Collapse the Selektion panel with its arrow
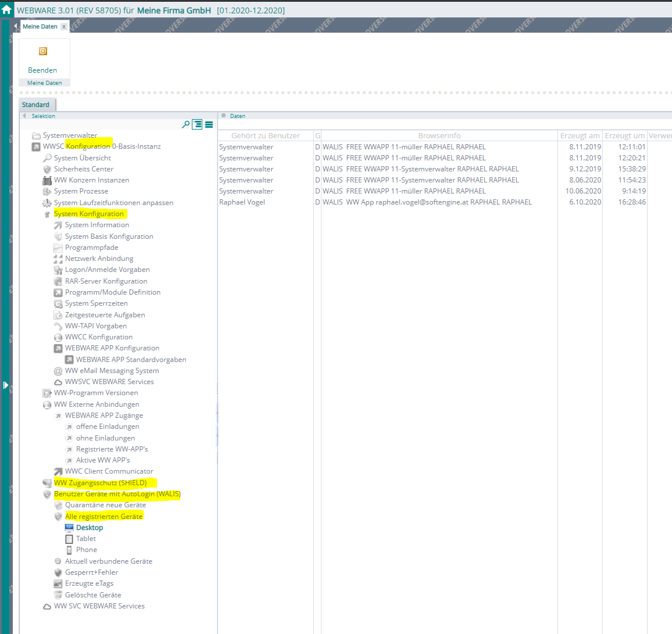Viewport: 672px width, 634px height. click(24, 116)
